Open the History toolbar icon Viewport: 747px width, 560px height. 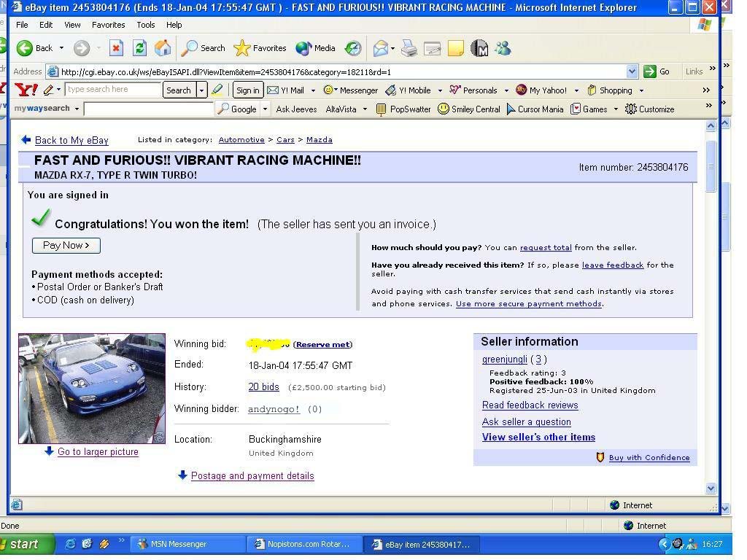click(x=352, y=48)
